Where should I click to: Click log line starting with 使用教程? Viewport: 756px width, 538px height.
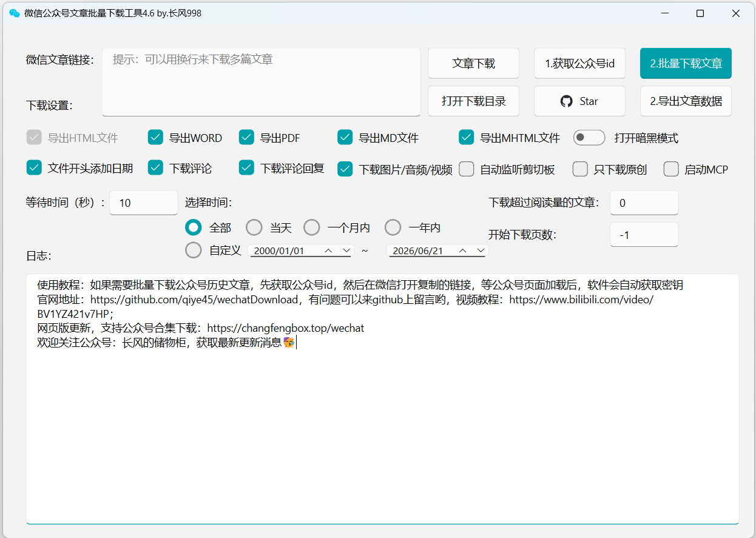pos(360,285)
